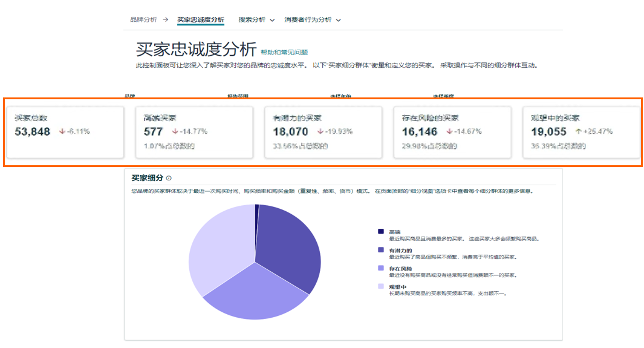Screen dimensions: 644x348
Task: Click the breadcrumb arrow after 品牌分析
Action: click(166, 19)
